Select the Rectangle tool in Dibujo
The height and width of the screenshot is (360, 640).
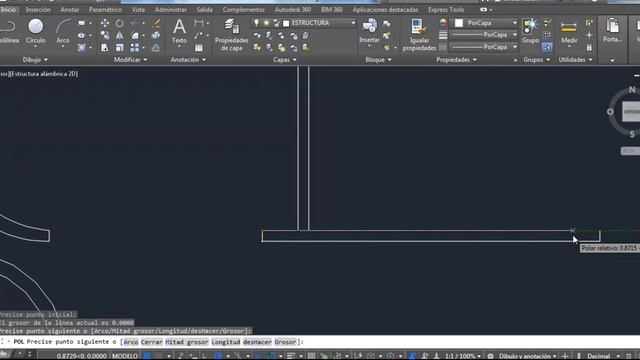(x=82, y=23)
